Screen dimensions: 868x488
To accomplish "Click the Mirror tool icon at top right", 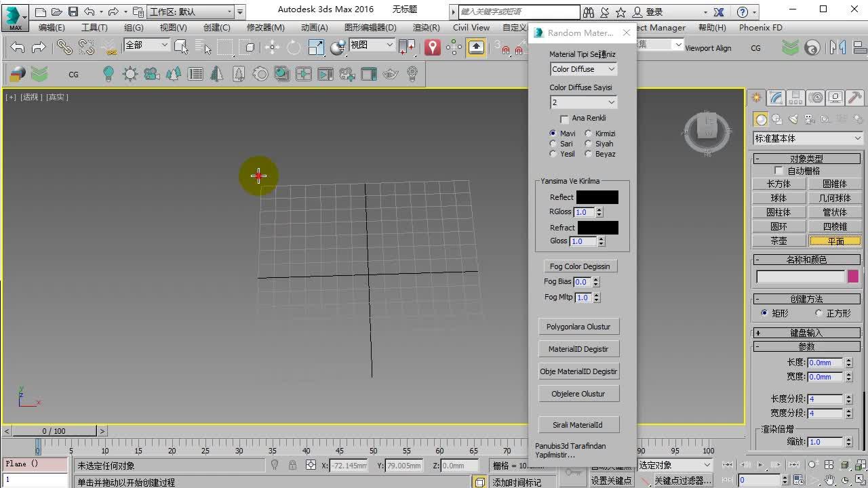I will tap(837, 47).
